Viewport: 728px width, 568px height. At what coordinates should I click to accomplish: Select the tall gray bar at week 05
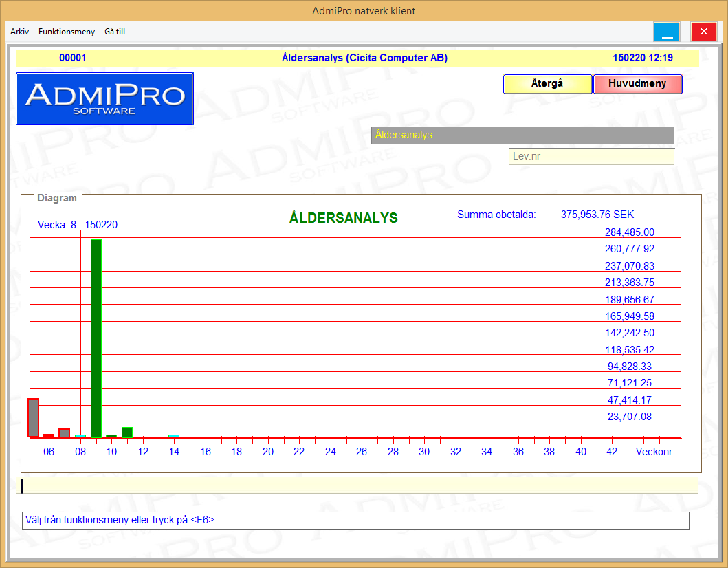pyautogui.click(x=33, y=417)
